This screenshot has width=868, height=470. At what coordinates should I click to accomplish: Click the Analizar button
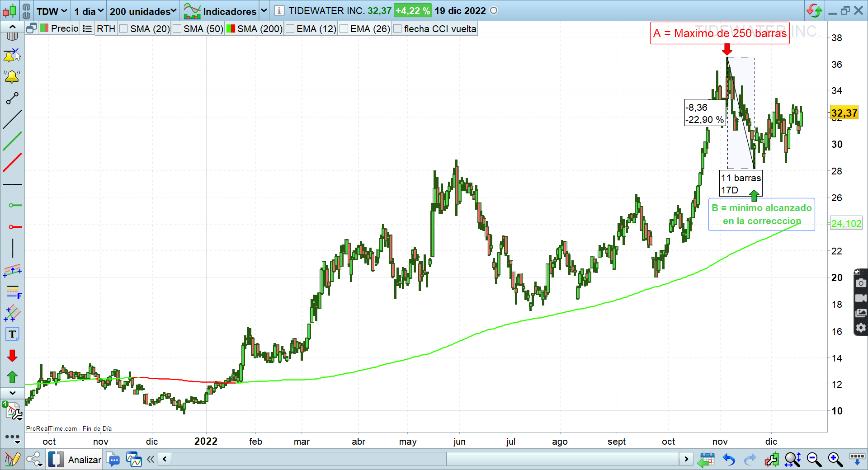[75, 460]
